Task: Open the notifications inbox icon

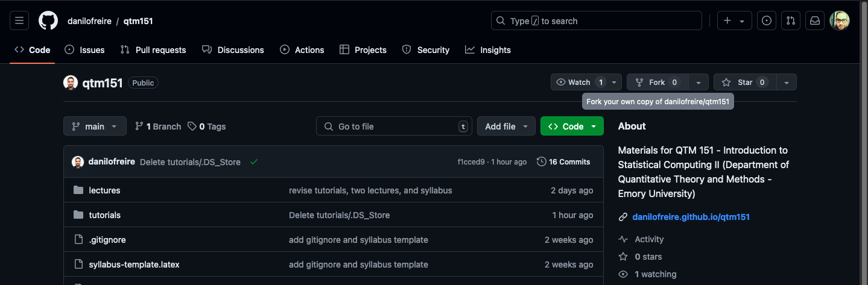Action: point(814,21)
